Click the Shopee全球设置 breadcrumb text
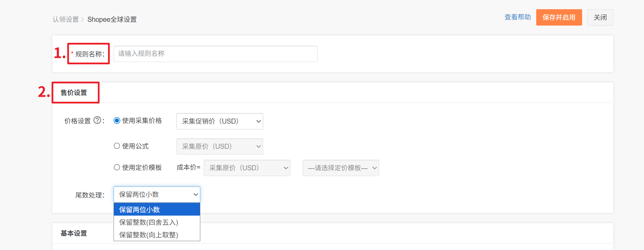 point(112,19)
